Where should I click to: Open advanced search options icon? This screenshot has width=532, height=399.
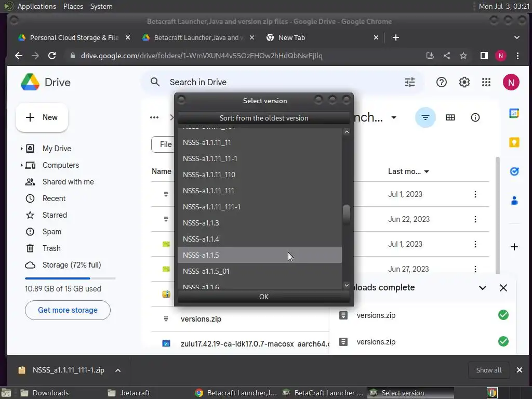point(410,82)
